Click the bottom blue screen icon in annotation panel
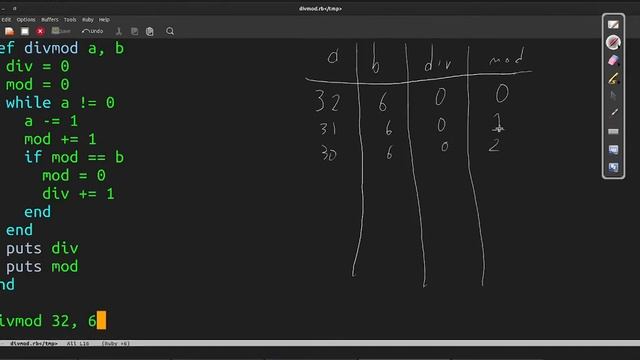Screen dimensions: 640x360 click(613, 167)
